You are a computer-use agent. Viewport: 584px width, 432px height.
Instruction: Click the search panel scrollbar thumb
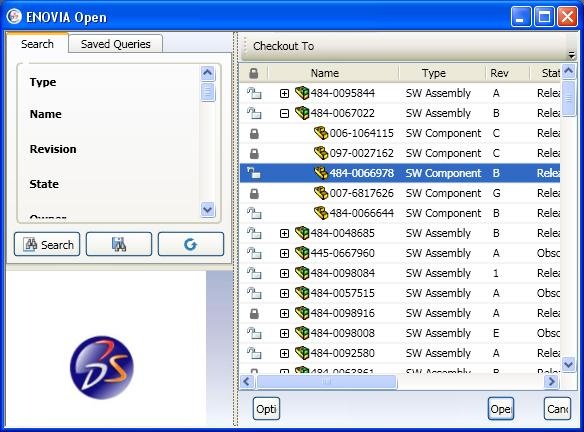[x=207, y=92]
